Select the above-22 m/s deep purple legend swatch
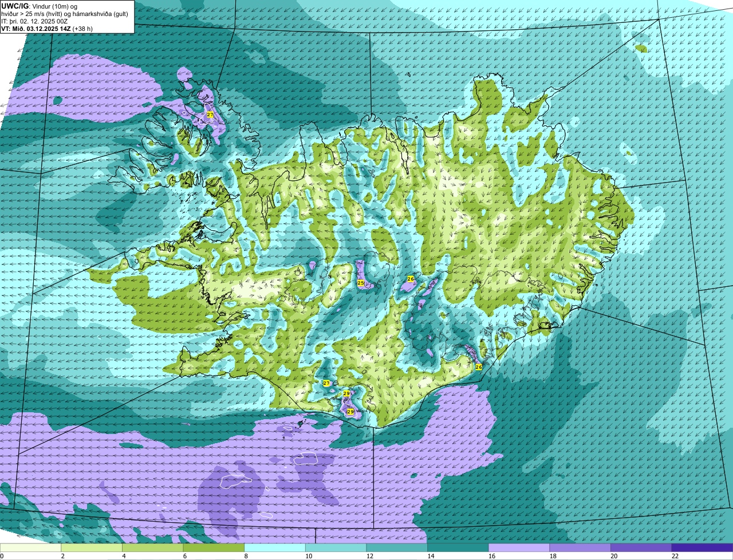The width and height of the screenshot is (733, 560). 703,547
